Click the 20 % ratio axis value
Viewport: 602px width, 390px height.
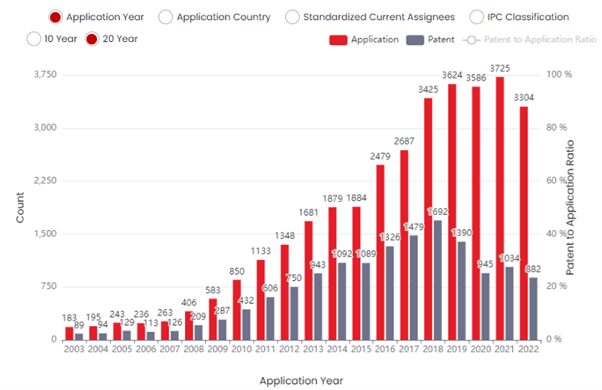tap(556, 286)
